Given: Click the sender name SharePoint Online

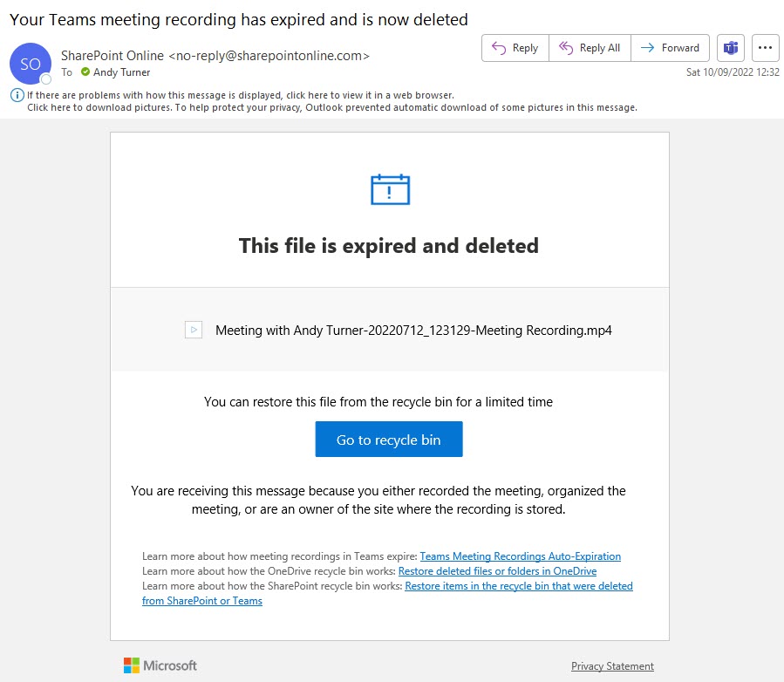Looking at the screenshot, I should tap(112, 56).
